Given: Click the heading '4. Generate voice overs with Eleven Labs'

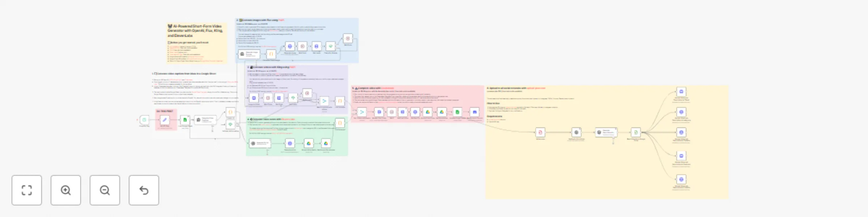Looking at the screenshot, I should click(271, 119).
